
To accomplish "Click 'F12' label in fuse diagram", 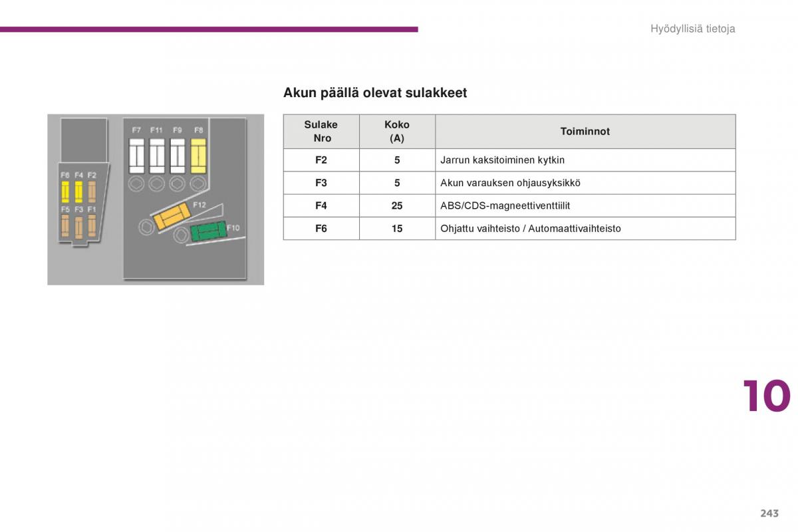I will (x=199, y=205).
